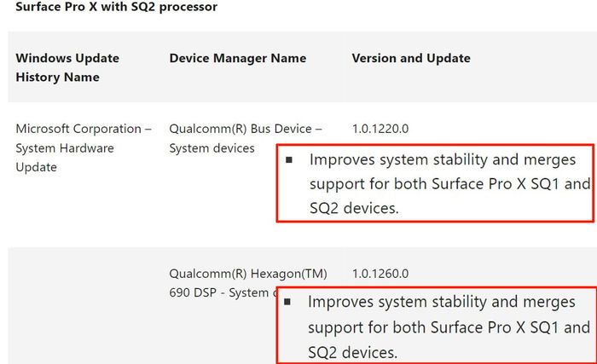Select version number 1.0.1260.0
Image resolution: width=597 pixels, height=364 pixels.
click(380, 274)
